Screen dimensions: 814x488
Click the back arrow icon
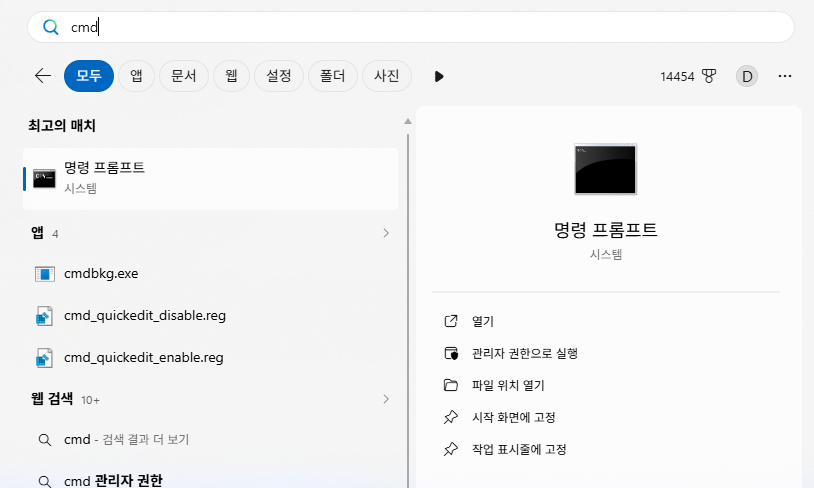pos(43,76)
